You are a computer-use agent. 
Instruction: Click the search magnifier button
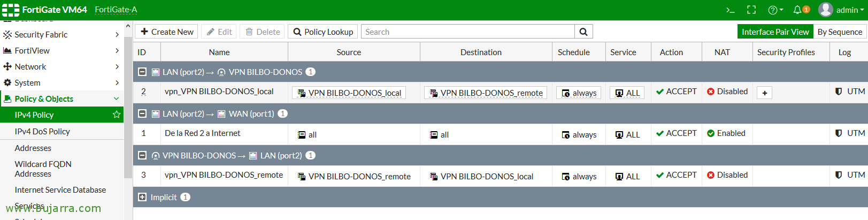(583, 32)
